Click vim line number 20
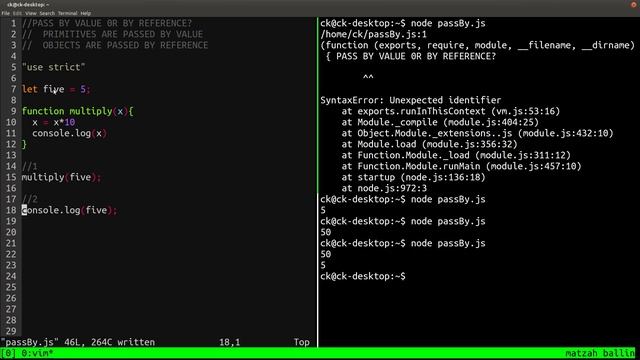 (x=11, y=233)
